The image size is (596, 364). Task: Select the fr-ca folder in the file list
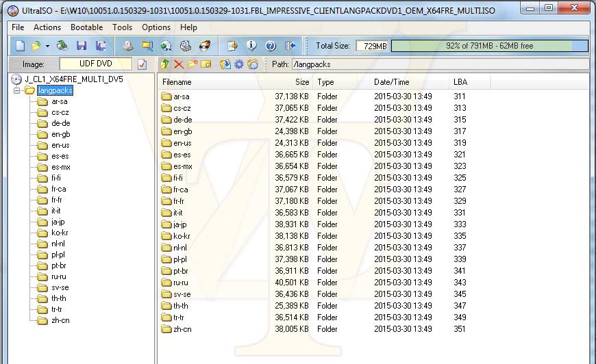(x=181, y=190)
